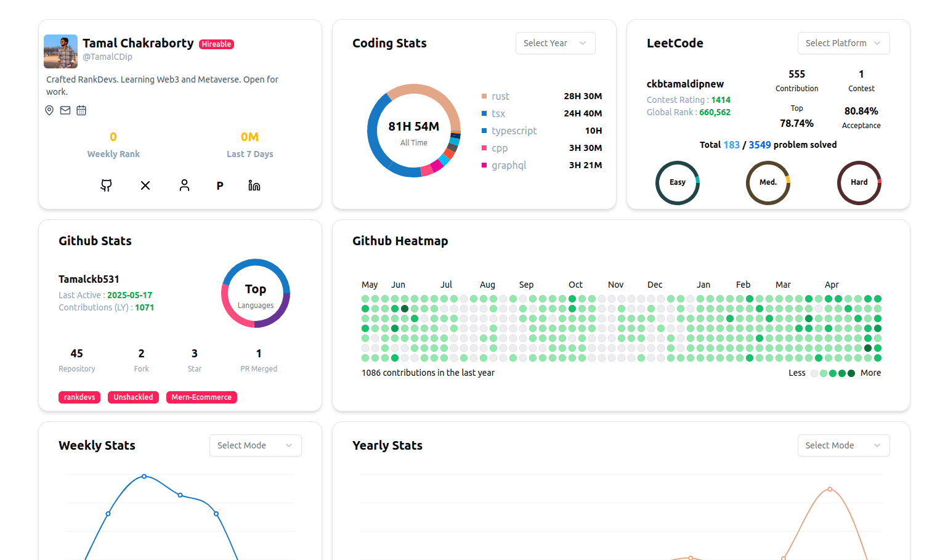948x560 pixels.
Task: Click the Contributions (LY) 1071 value
Action: (x=144, y=307)
